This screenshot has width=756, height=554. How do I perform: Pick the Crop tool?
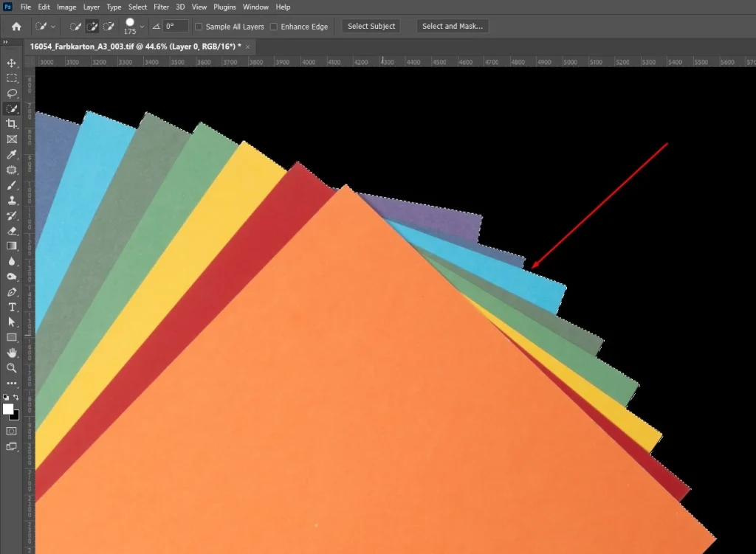point(12,124)
